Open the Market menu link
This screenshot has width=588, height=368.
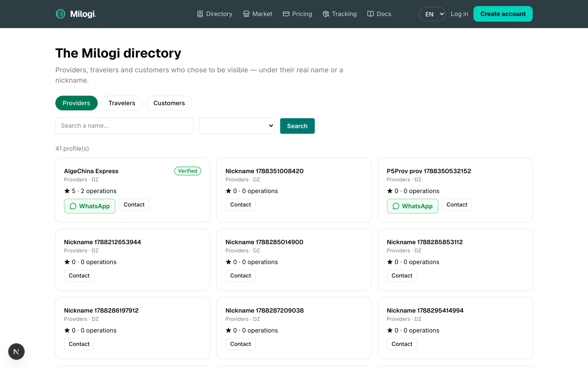point(257,14)
